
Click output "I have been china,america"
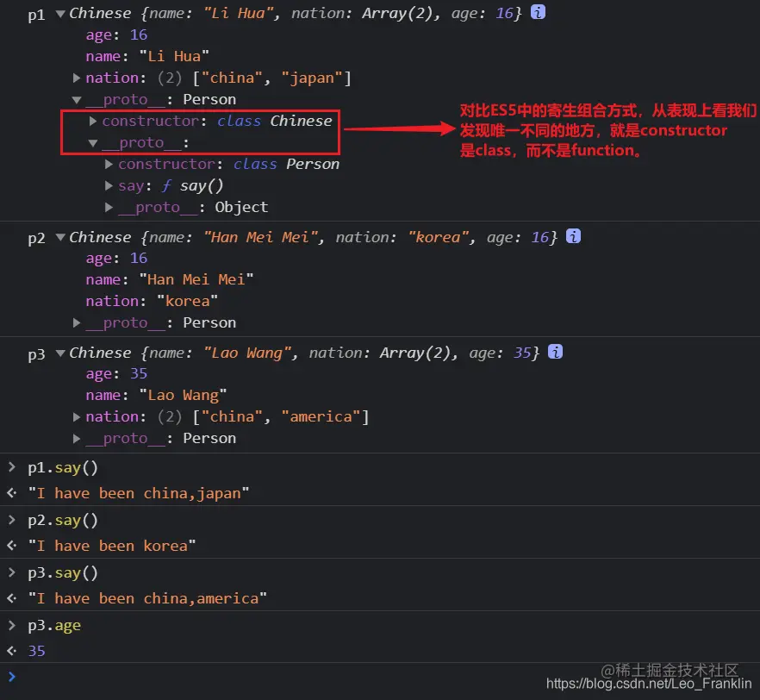tap(147, 598)
